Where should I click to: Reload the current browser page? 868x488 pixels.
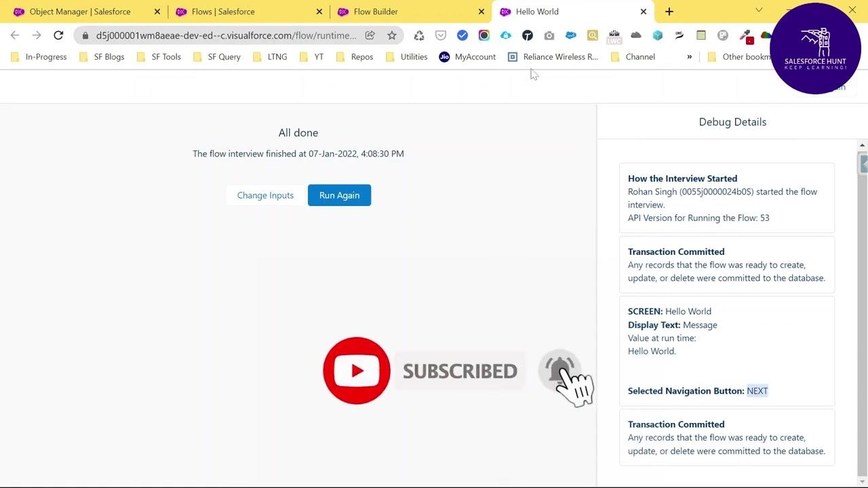click(58, 35)
